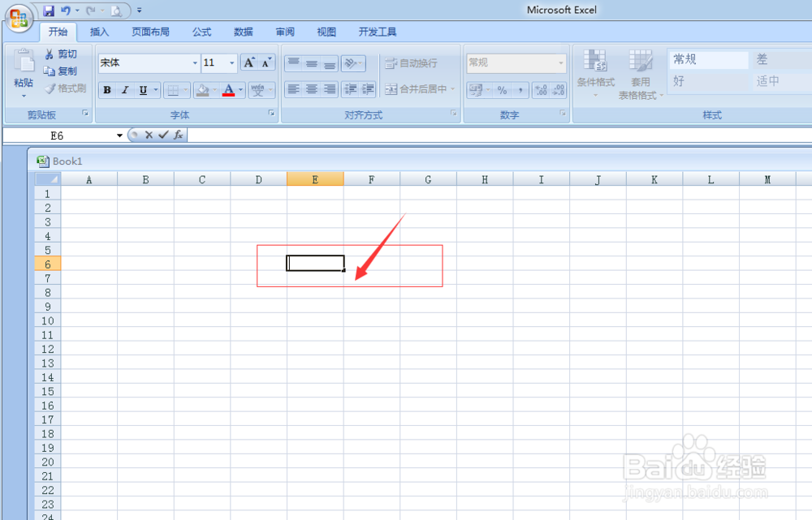Align cell content to bottom
The width and height of the screenshot is (812, 520).
tap(330, 63)
